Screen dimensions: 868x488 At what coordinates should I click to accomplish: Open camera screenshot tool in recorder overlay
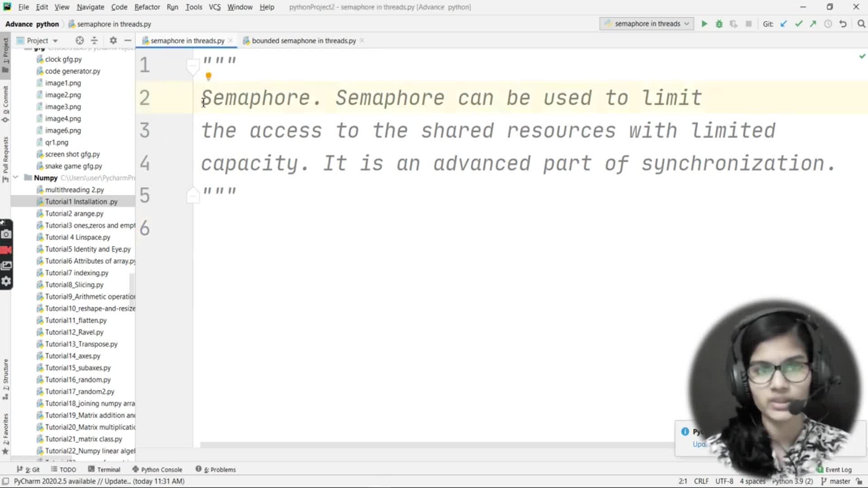[x=6, y=234]
